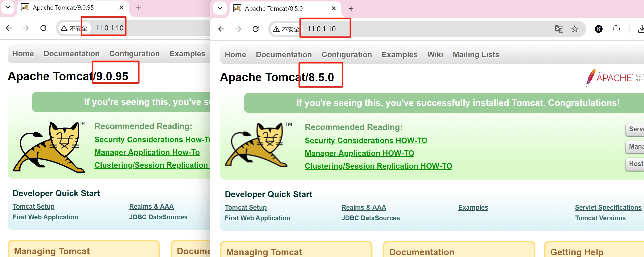
Task: Open Clustering/Session Replication HOW-TO in right window
Action: pyautogui.click(x=378, y=166)
